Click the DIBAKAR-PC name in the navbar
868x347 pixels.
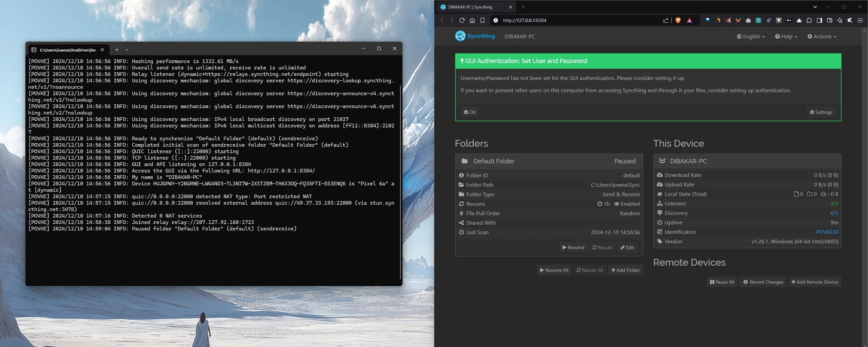pos(520,36)
